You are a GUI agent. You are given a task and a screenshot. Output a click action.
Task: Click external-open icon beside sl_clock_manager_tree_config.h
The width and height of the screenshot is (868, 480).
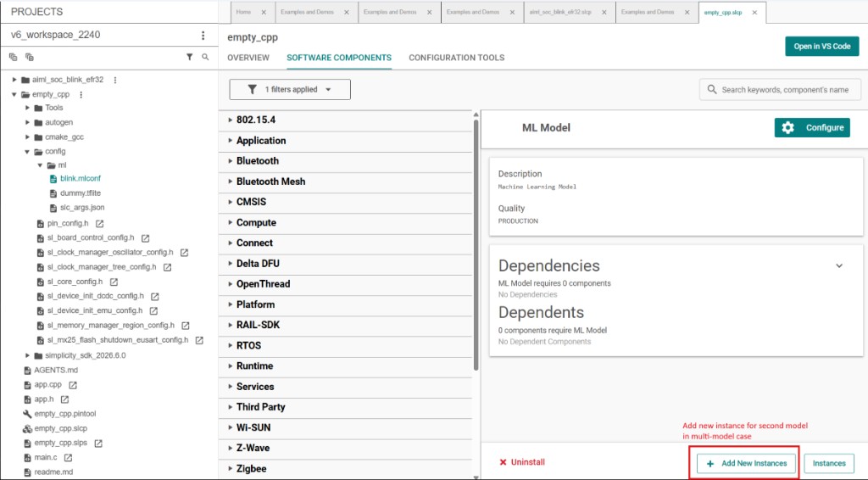coord(167,267)
